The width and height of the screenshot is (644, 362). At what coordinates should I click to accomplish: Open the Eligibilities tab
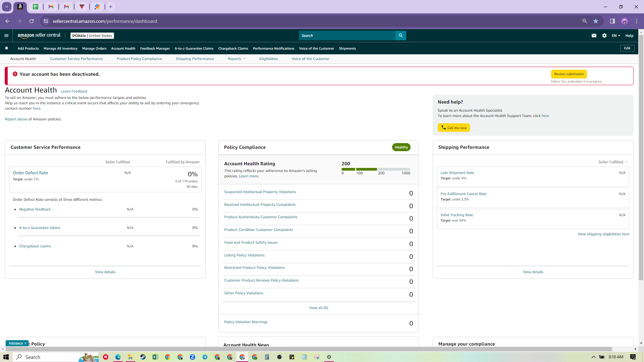point(269,59)
